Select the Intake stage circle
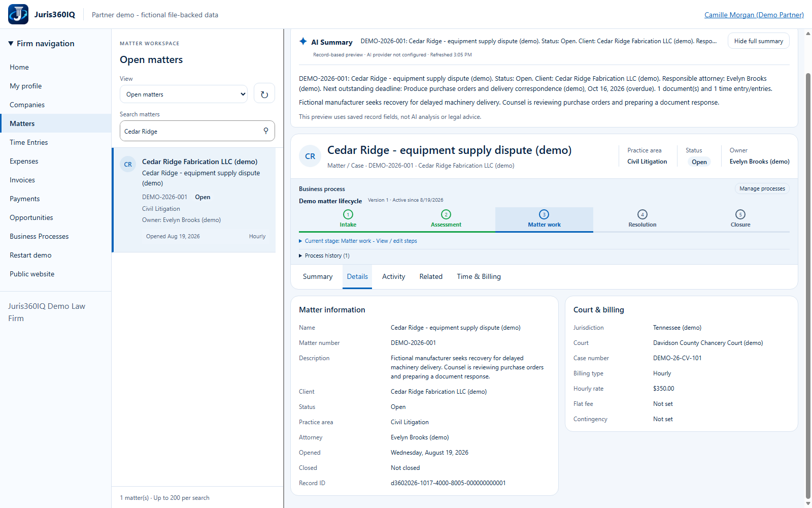The height and width of the screenshot is (508, 812). (348, 214)
